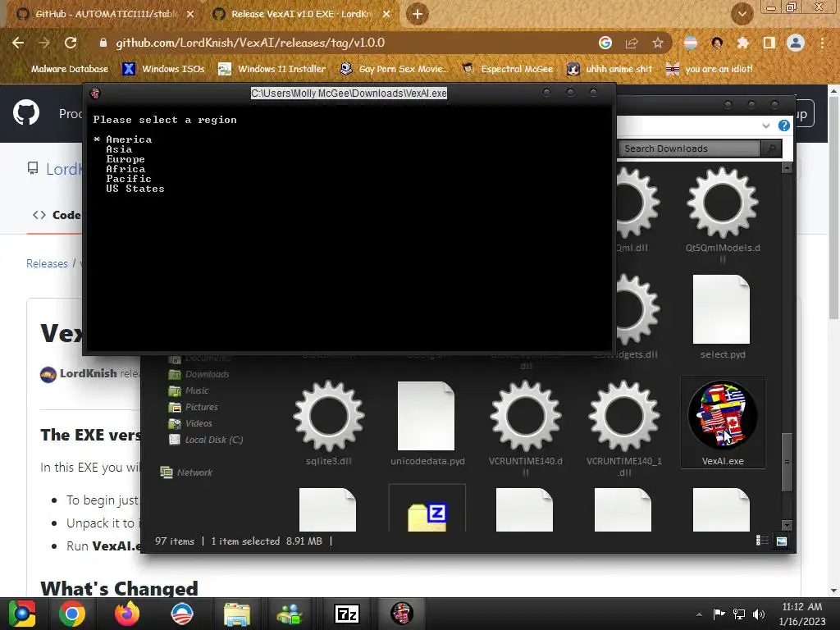Click the console window title icon

(95, 94)
